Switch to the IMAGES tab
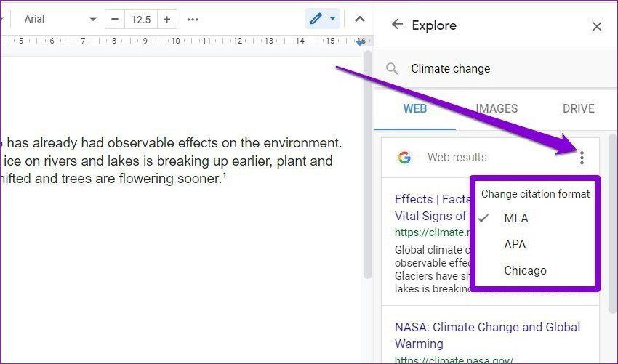Image resolution: width=618 pixels, height=364 pixels. pos(497,108)
